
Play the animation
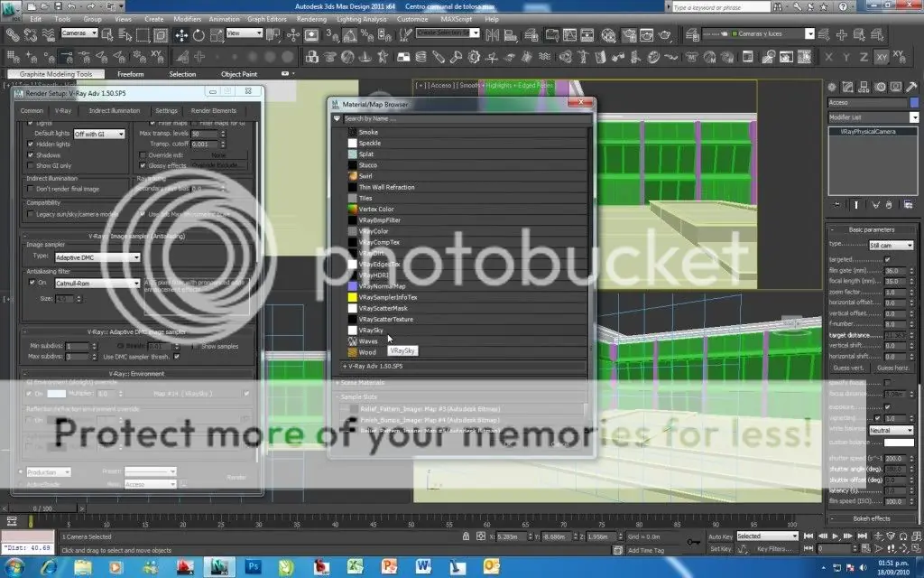[835, 536]
